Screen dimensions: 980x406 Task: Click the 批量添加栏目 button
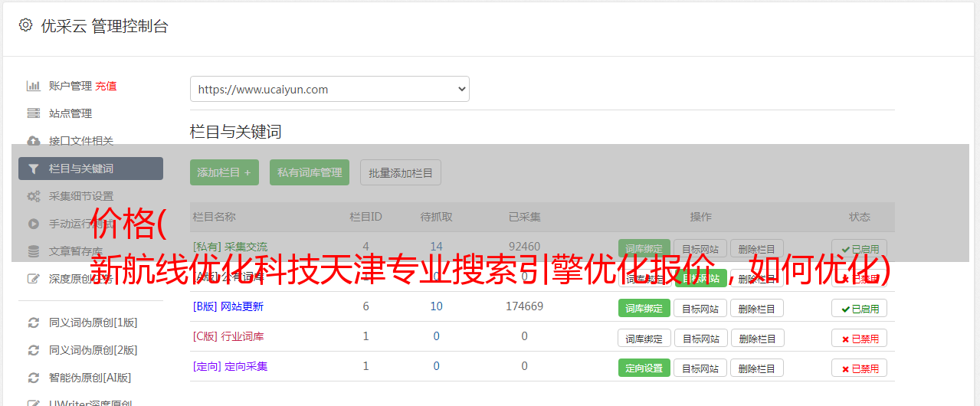(401, 172)
